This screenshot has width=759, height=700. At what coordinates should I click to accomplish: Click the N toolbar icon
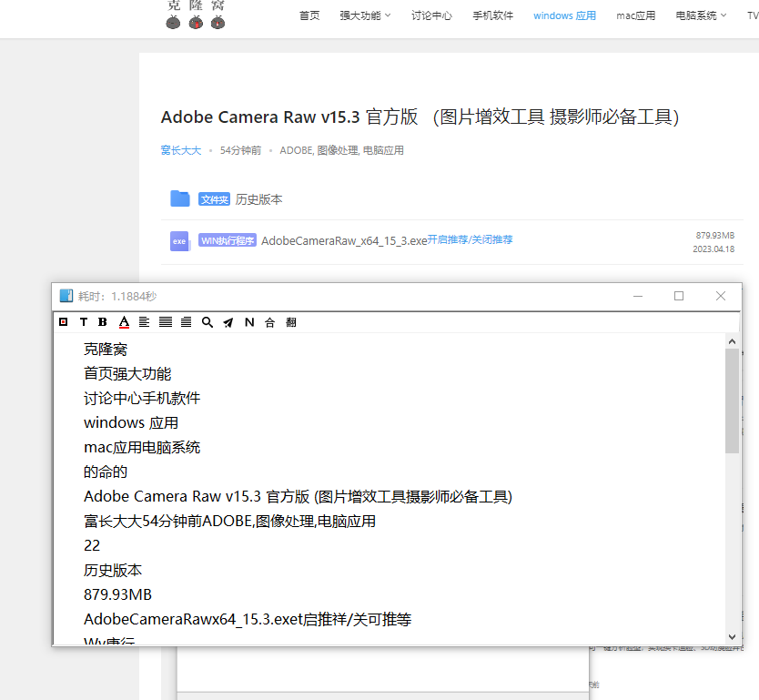tap(249, 322)
